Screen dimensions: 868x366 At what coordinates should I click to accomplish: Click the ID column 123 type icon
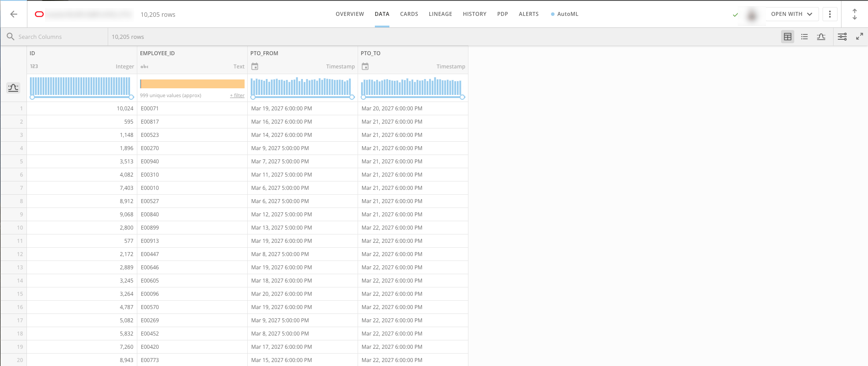[34, 66]
